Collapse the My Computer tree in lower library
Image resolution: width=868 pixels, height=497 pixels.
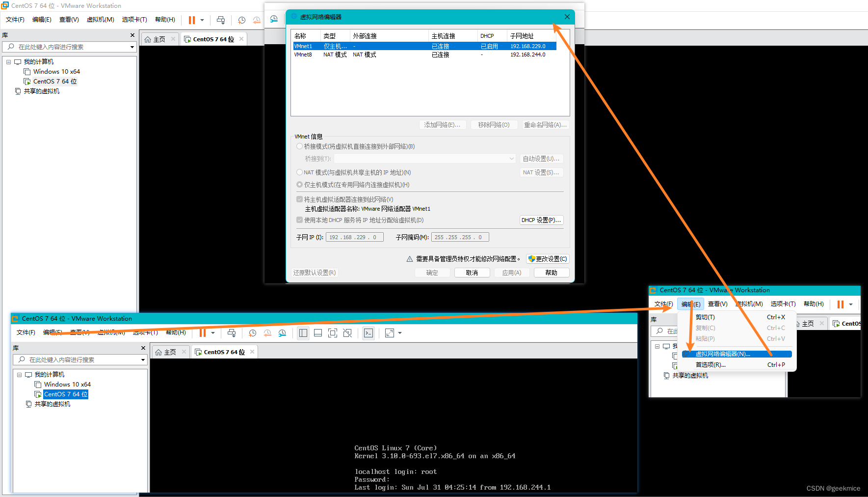(x=20, y=375)
